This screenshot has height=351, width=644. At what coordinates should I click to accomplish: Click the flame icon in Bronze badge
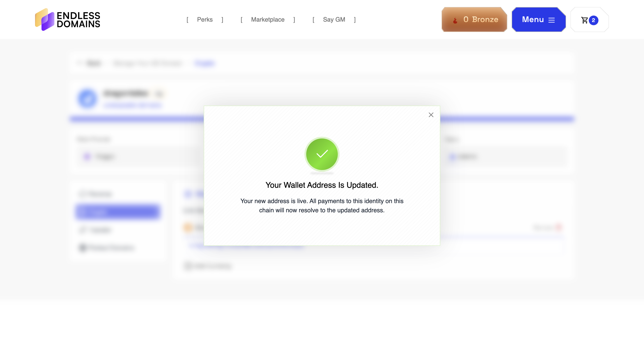click(x=455, y=20)
